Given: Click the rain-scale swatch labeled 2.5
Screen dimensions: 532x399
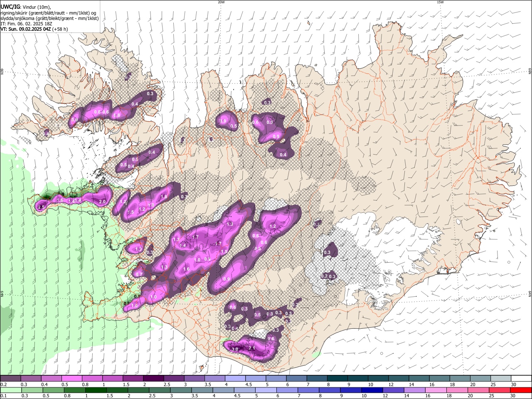Looking at the screenshot, I should (160, 390).
